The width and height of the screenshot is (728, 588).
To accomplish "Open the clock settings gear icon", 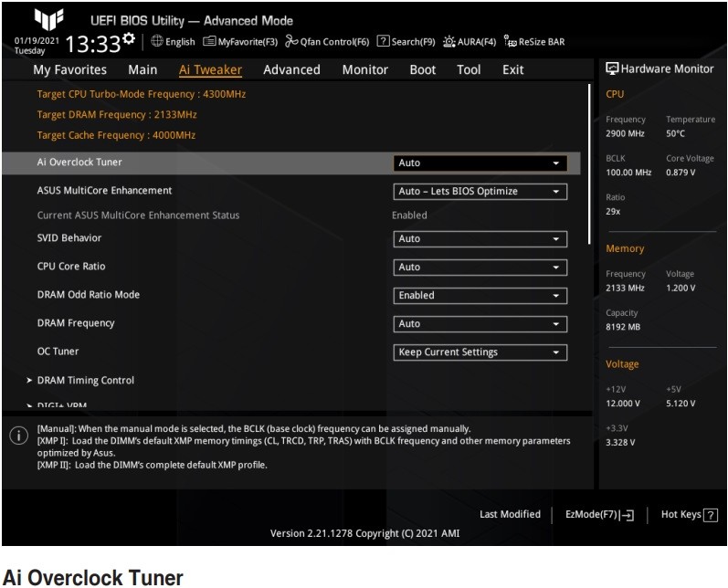I will click(x=129, y=38).
